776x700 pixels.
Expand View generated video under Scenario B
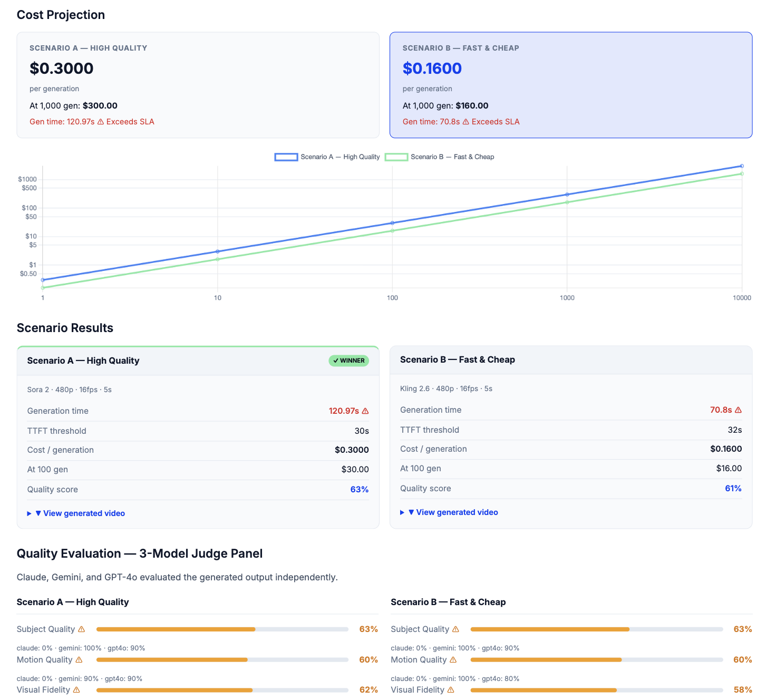pyautogui.click(x=449, y=512)
